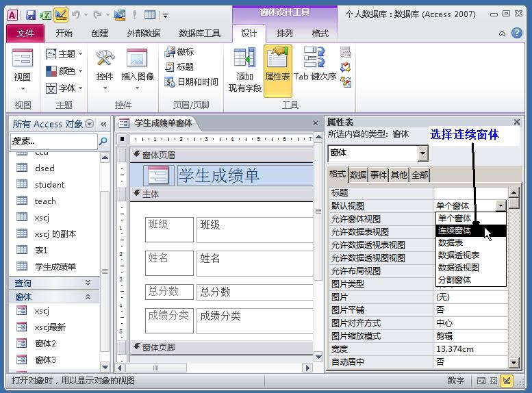Switch to the 数据库工具 ribbon tab
532x393 pixels.
[x=199, y=34]
